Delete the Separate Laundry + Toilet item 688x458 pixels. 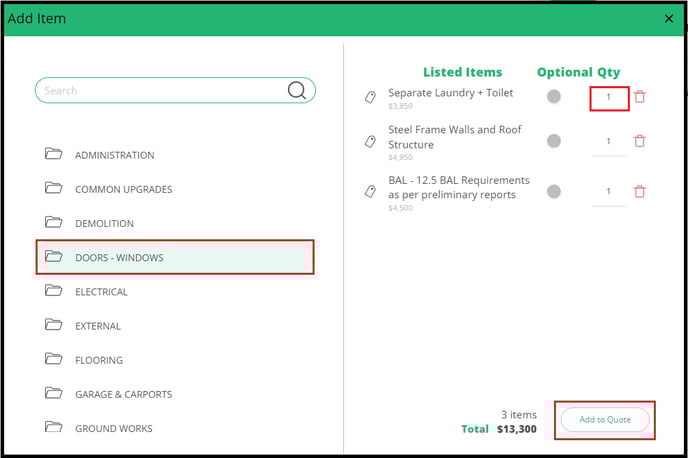click(x=640, y=97)
